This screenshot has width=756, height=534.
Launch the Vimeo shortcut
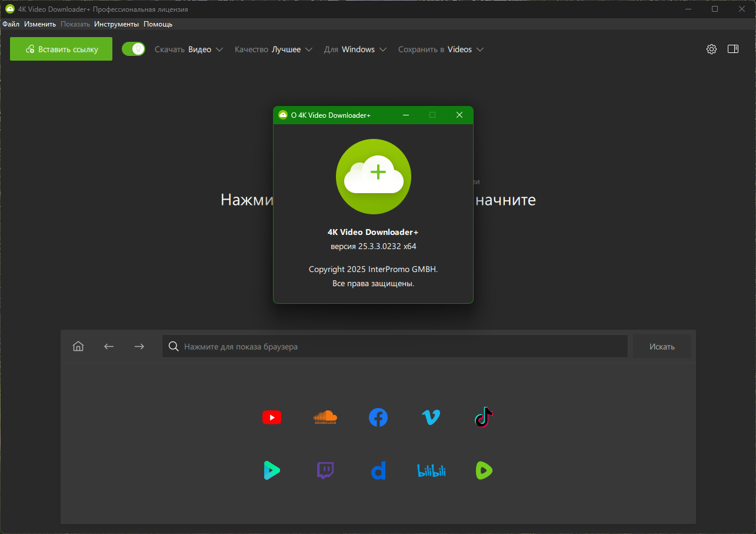[431, 417]
